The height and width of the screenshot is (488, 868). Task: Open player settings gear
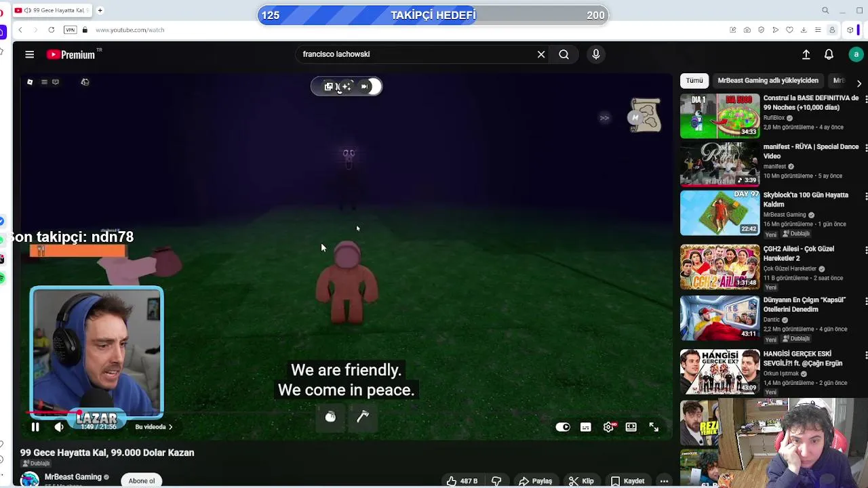coord(608,427)
